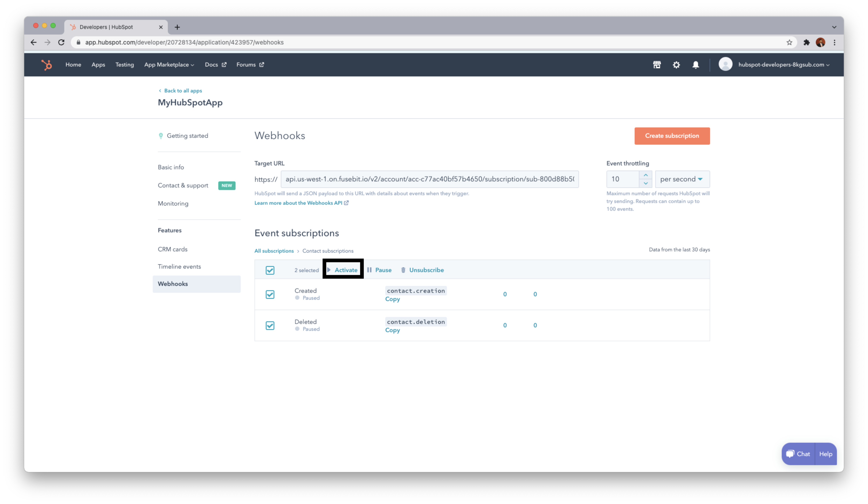868x504 pixels.
Task: Open the browser extensions puzzle icon
Action: pyautogui.click(x=806, y=42)
